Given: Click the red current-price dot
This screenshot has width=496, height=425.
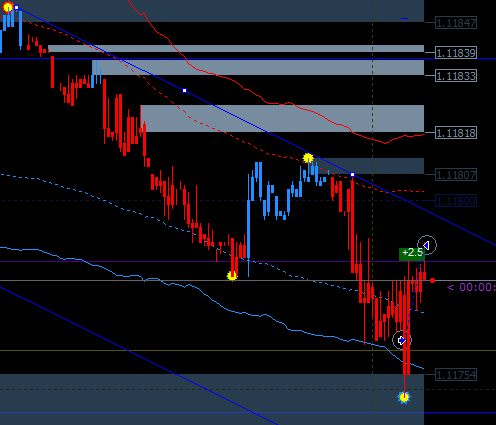Looking at the screenshot, I should tap(433, 281).
